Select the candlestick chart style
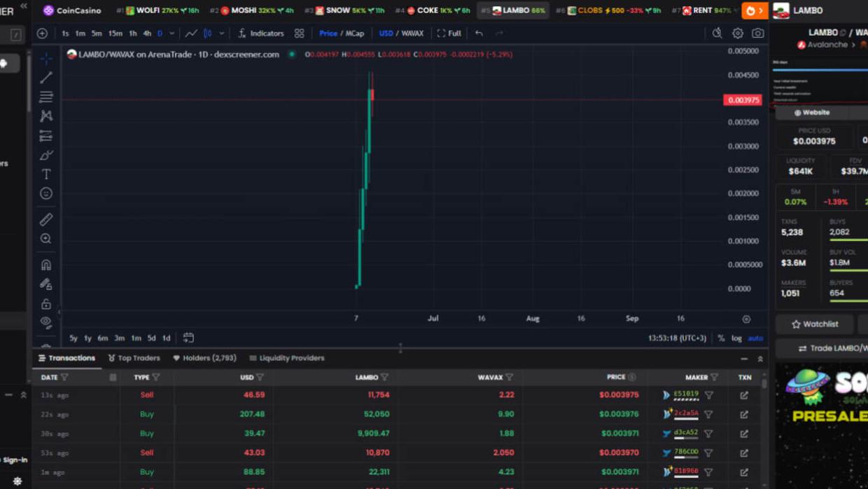The image size is (868, 489). click(208, 34)
